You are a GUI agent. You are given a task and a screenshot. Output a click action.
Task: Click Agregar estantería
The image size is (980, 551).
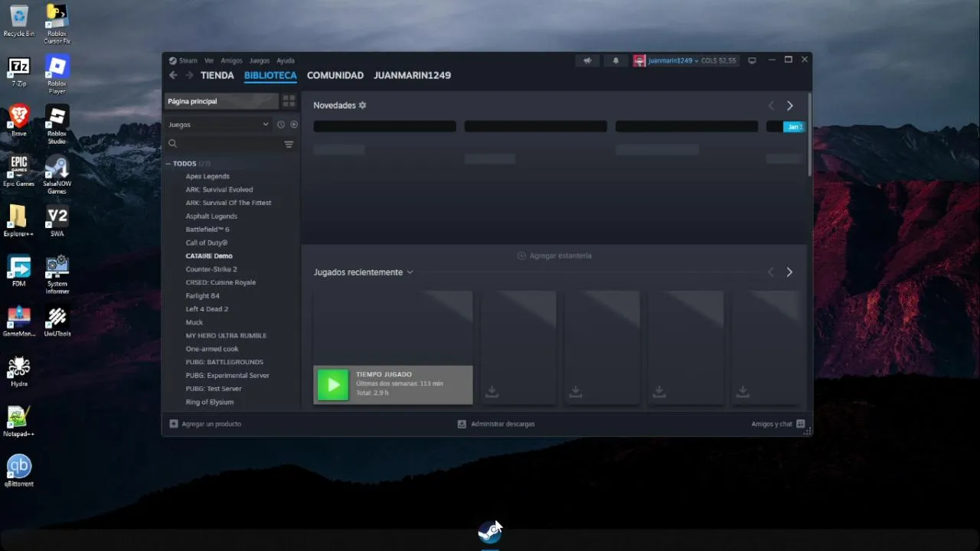click(554, 256)
